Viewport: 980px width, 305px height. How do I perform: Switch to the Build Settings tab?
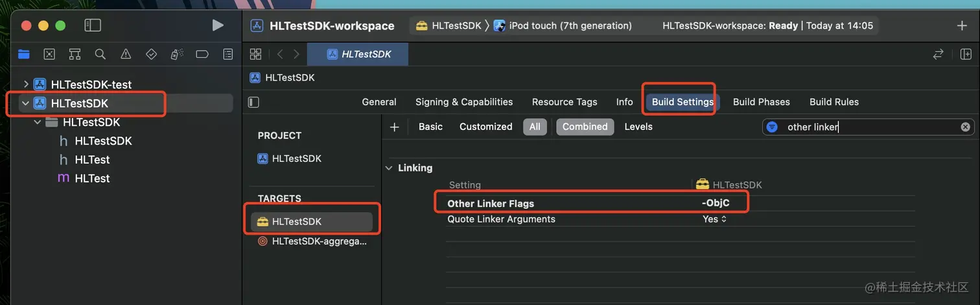(x=682, y=102)
